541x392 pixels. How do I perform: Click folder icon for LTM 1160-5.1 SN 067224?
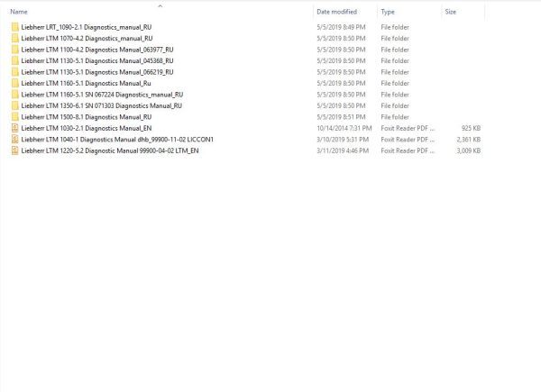[x=14, y=95]
